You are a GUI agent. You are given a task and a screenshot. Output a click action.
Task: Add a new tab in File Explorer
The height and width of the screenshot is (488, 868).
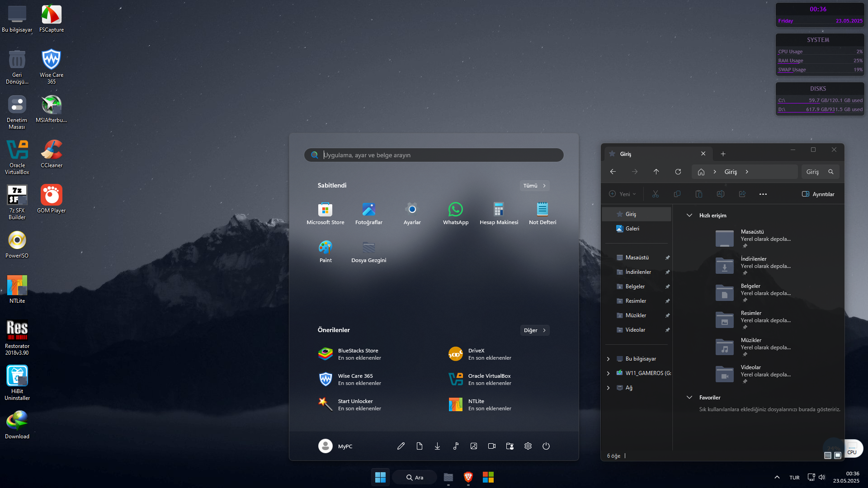coord(723,154)
